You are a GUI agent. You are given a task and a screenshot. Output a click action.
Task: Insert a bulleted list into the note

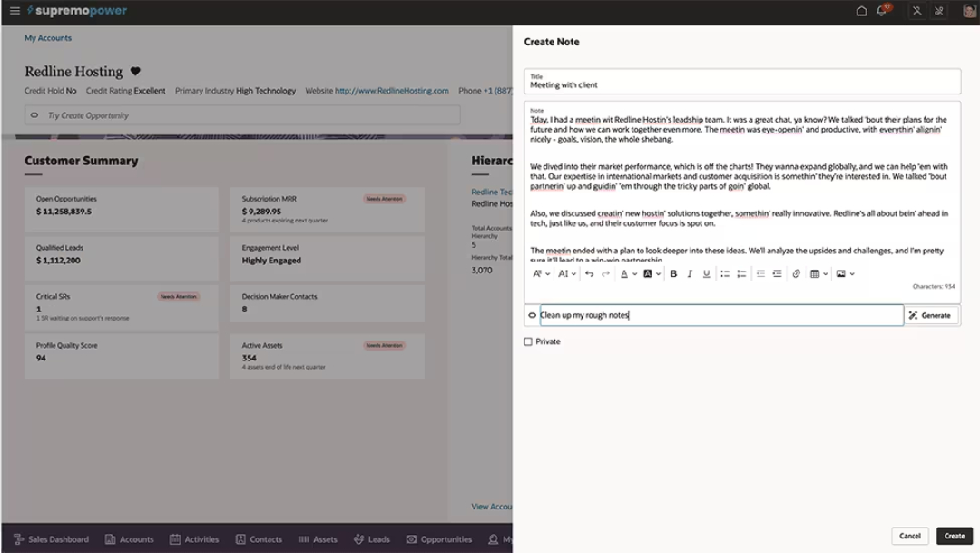(724, 272)
